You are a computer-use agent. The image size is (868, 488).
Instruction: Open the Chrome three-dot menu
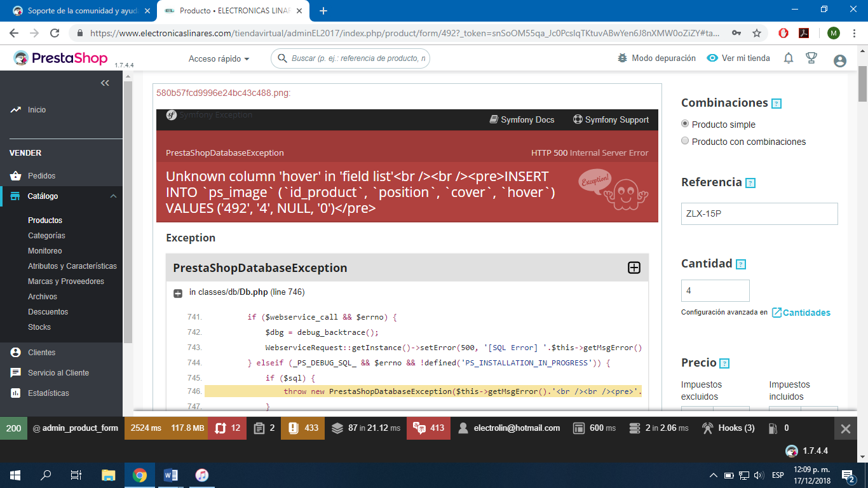click(x=855, y=33)
